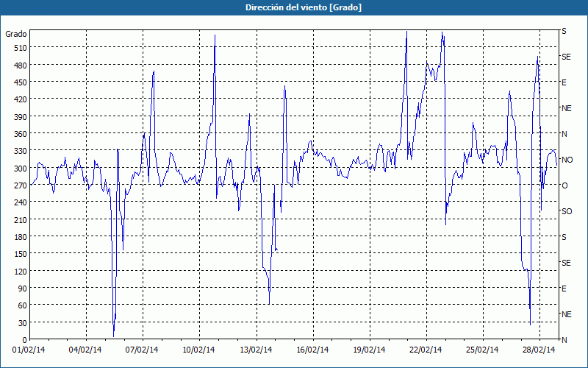Select the date 16/02/14 on x-axis
This screenshot has height=368, width=588.
312,350
